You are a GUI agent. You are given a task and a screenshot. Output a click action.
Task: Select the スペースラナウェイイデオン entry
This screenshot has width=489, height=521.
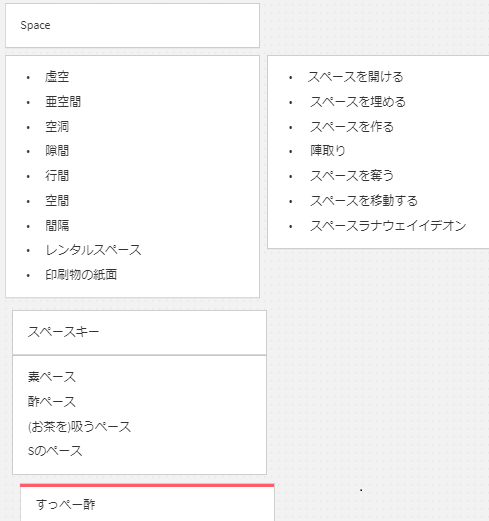point(388,226)
